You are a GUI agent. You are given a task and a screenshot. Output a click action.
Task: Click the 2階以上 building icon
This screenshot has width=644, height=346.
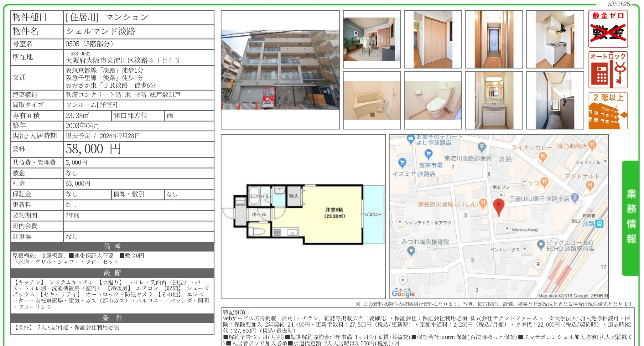(x=608, y=111)
